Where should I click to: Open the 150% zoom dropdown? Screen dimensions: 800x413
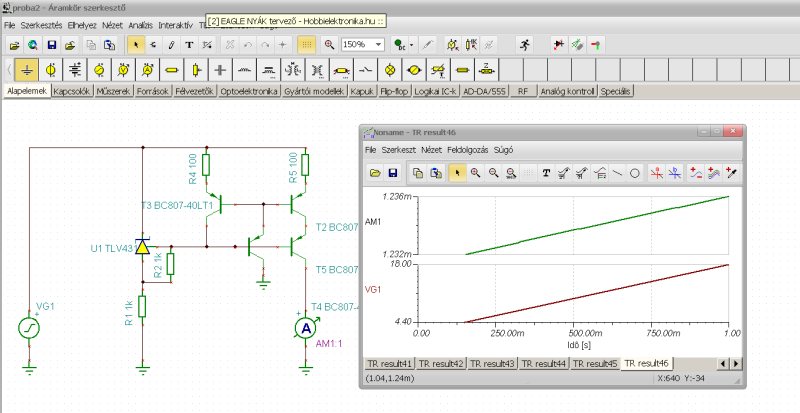[379, 45]
